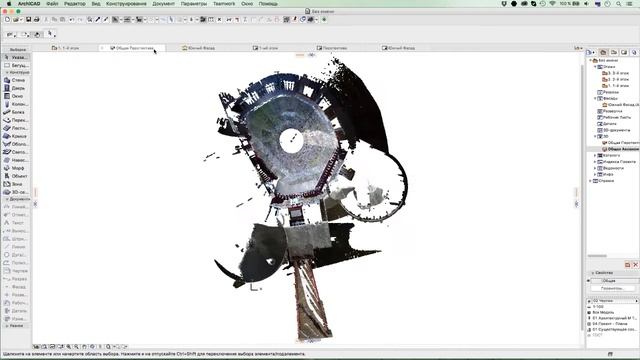640x360 pixels.
Task: Open the Файл menu
Action: [52, 4]
